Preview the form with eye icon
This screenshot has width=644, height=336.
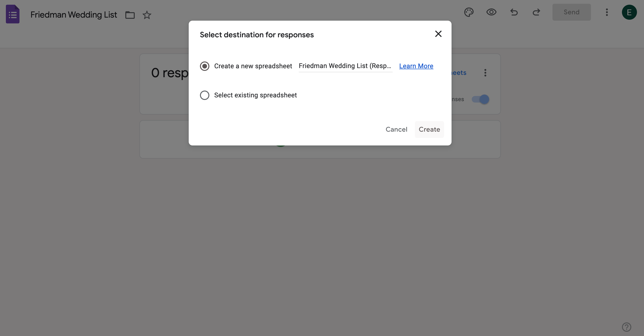[491, 12]
